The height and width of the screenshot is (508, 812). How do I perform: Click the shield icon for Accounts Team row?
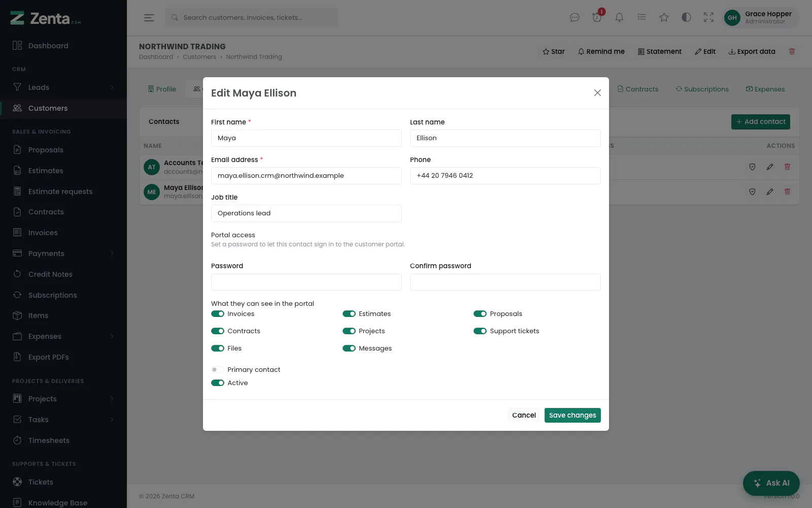click(x=752, y=167)
